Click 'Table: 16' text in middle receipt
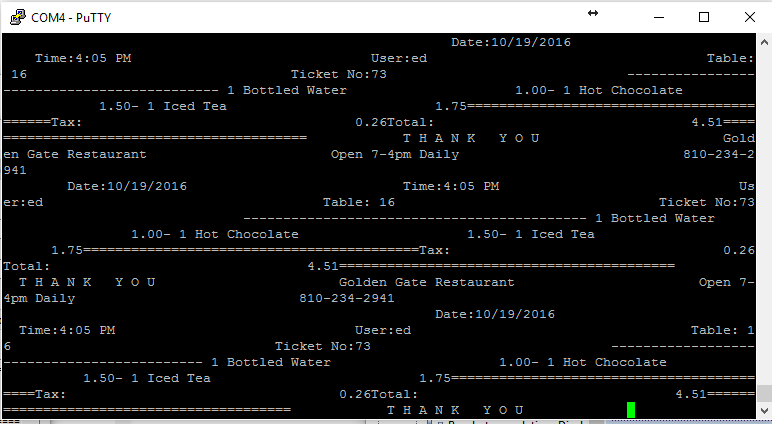This screenshot has width=772, height=424. [x=358, y=202]
